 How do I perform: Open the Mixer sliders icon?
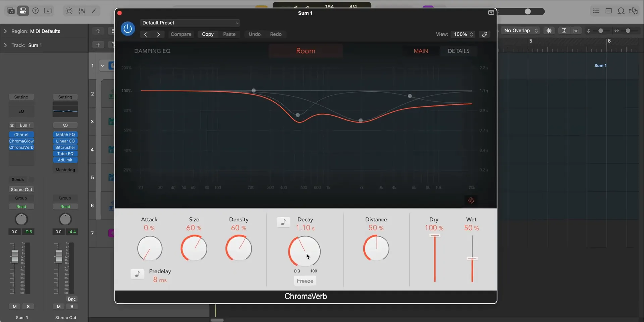pos(82,11)
